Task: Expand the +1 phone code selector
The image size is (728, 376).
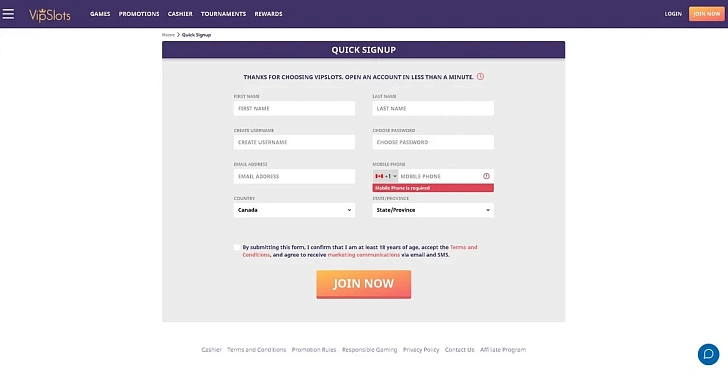Action: pyautogui.click(x=385, y=176)
